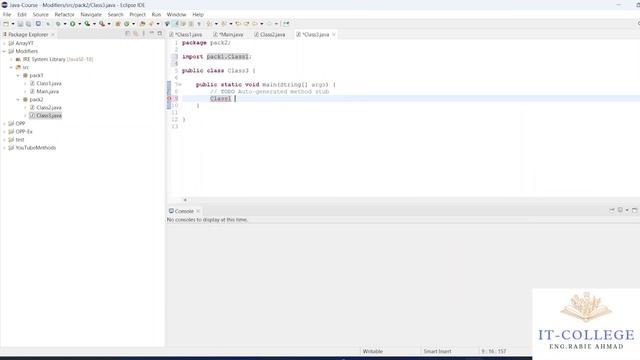Open the Run button dropdown arrow
640x360 pixels.
pyautogui.click(x=80, y=24)
